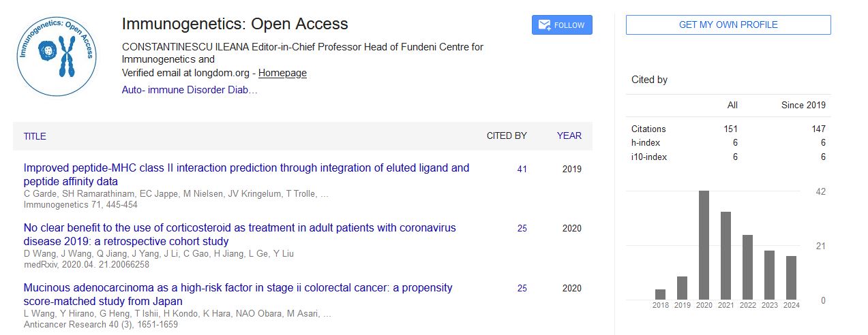The height and width of the screenshot is (335, 868).
Task: Click the Citations label in stats table
Action: (x=648, y=129)
